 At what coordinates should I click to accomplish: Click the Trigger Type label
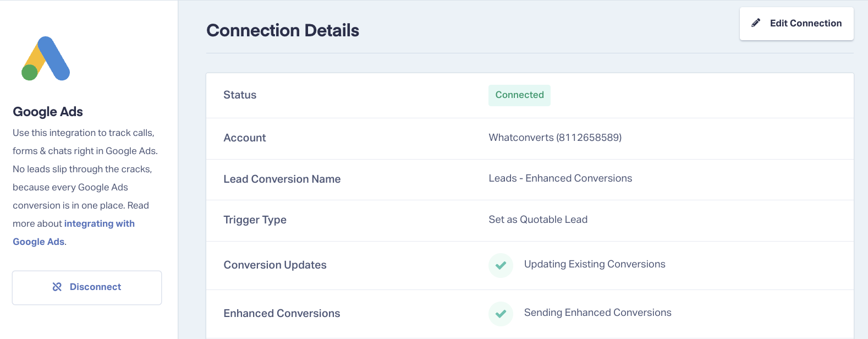tap(255, 220)
